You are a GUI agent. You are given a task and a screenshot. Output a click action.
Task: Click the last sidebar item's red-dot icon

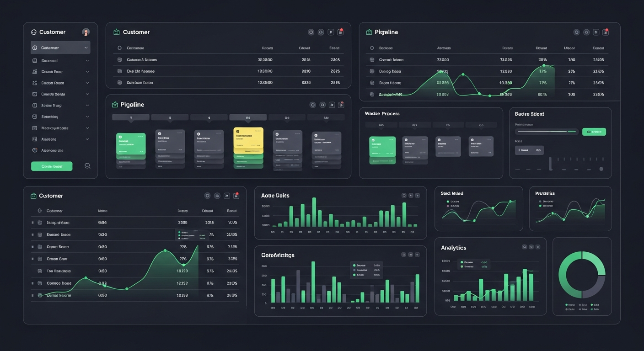click(x=35, y=150)
